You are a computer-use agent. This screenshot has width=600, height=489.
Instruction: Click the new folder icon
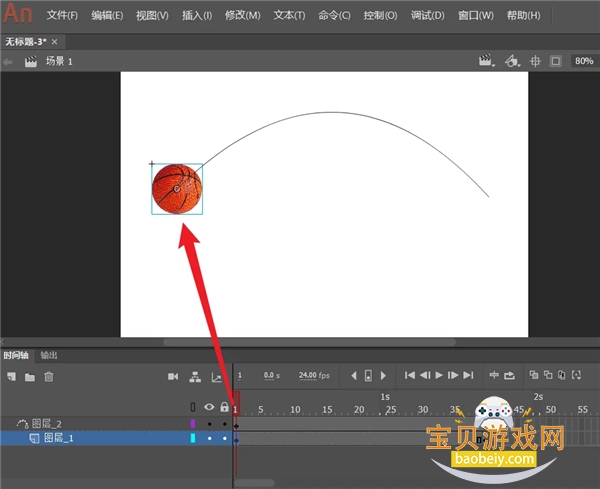[x=30, y=377]
